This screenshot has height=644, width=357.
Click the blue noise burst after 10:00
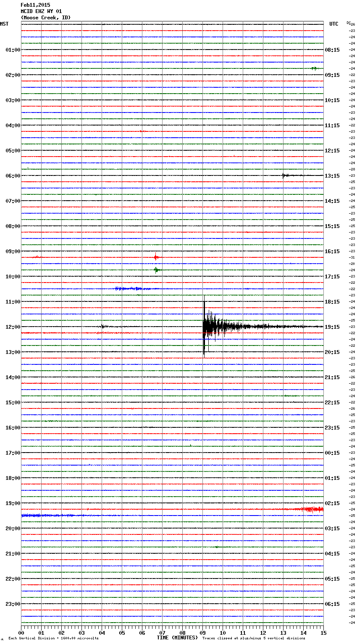click(x=130, y=288)
